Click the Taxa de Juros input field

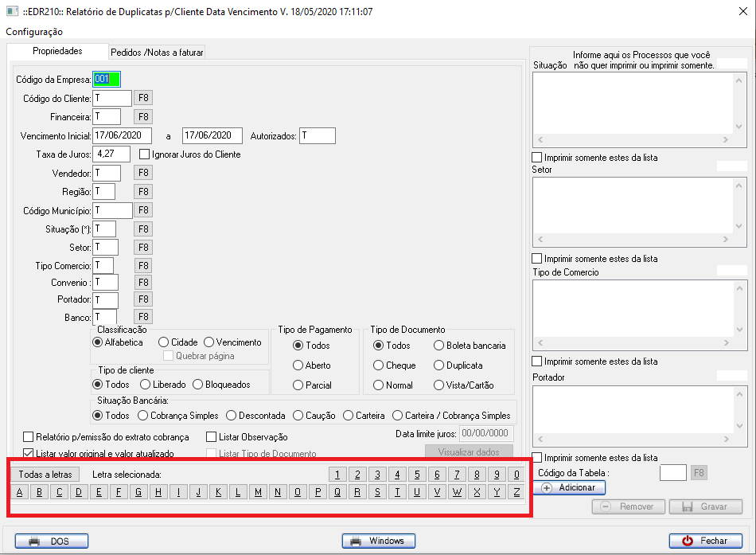pos(112,154)
